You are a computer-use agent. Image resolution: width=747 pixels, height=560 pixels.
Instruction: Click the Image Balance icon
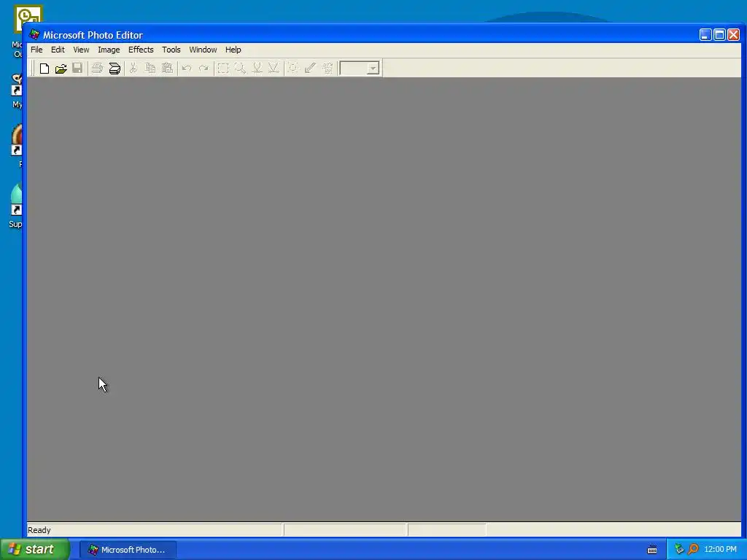click(x=293, y=68)
